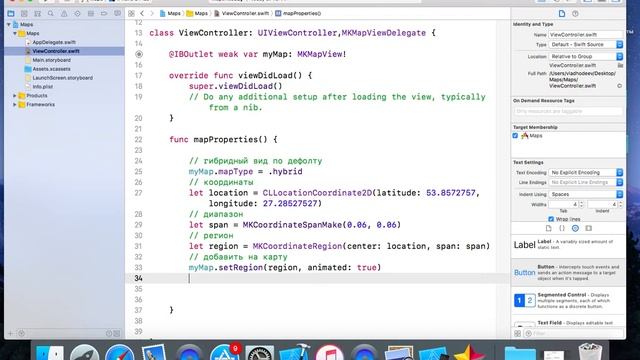640x360 pixels.
Task: Click the add button at navigator bottom
Action: coord(11,333)
